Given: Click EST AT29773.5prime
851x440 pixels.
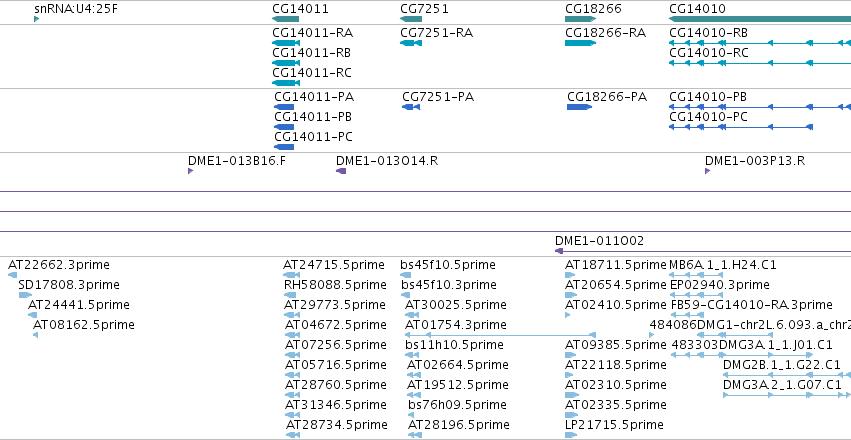Looking at the screenshot, I should (335, 305).
